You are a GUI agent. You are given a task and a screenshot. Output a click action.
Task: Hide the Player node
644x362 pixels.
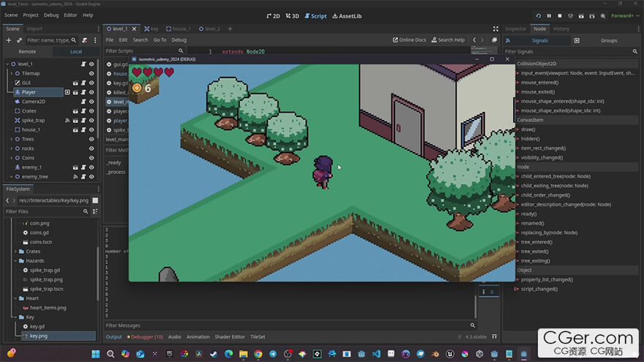tap(91, 92)
